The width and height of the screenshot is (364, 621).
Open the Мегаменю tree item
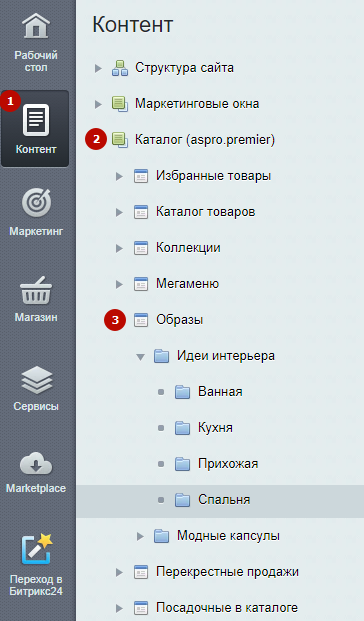[187, 284]
